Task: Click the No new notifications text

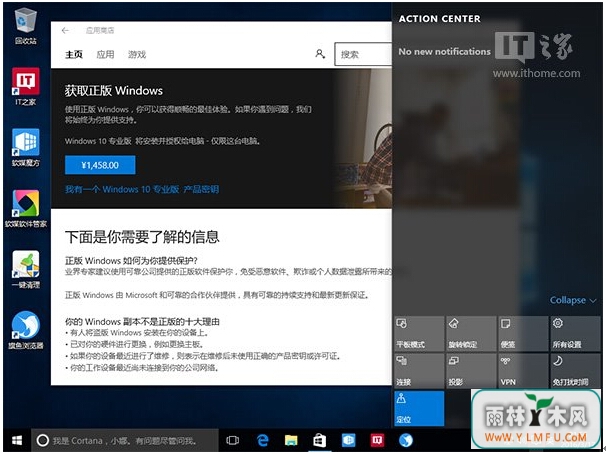Action: pyautogui.click(x=444, y=51)
